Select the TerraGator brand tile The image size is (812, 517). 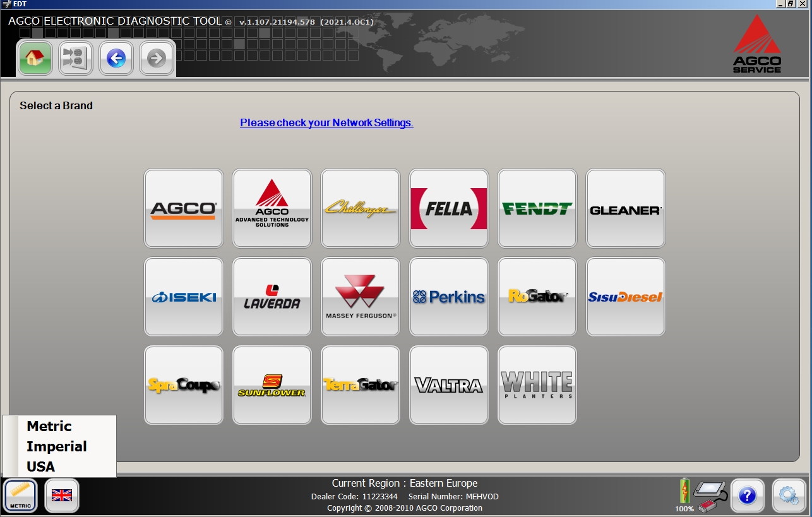pyautogui.click(x=361, y=385)
